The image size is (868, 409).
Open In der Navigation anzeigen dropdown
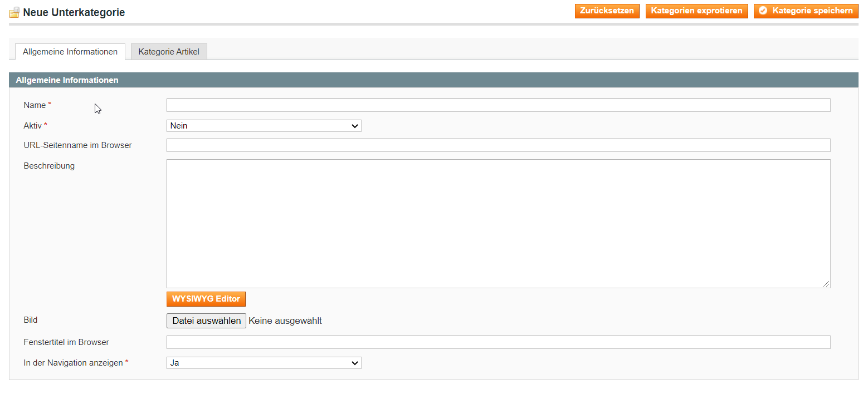click(x=264, y=363)
